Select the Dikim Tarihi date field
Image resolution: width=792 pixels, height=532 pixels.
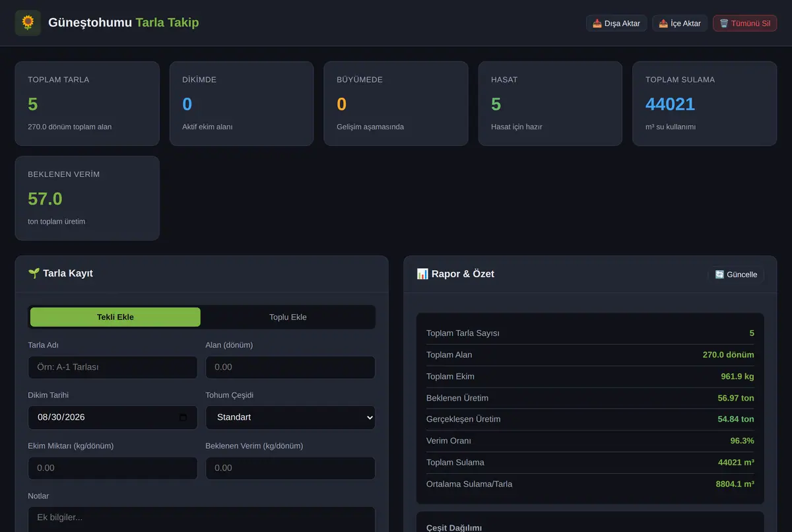pyautogui.click(x=113, y=417)
